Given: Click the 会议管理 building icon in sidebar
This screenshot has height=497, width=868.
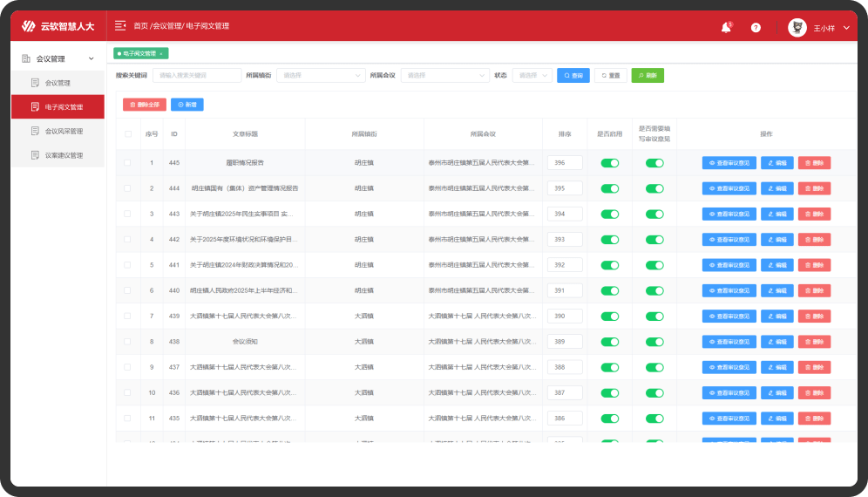Looking at the screenshot, I should [26, 59].
